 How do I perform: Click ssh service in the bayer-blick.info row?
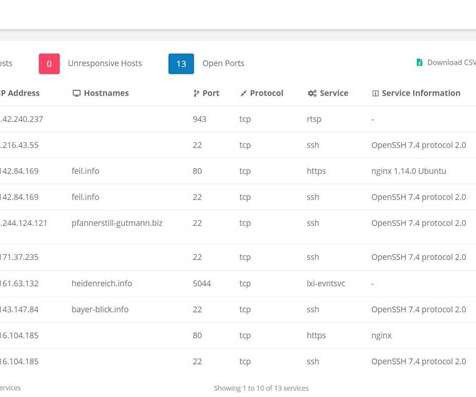coord(313,309)
